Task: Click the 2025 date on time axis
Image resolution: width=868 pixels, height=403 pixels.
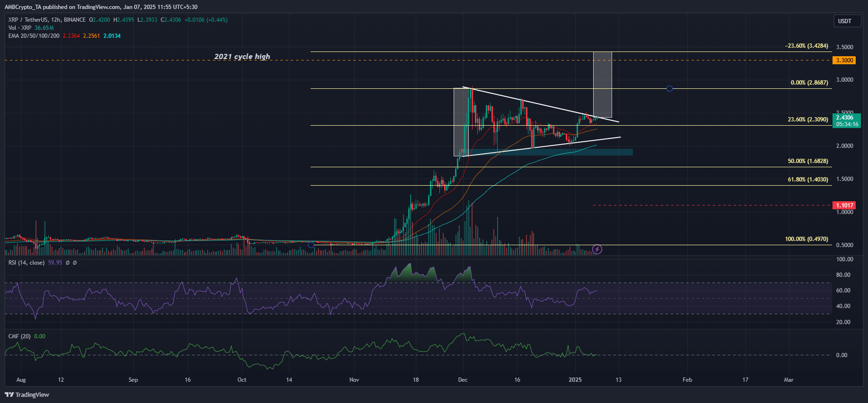Action: (x=575, y=380)
